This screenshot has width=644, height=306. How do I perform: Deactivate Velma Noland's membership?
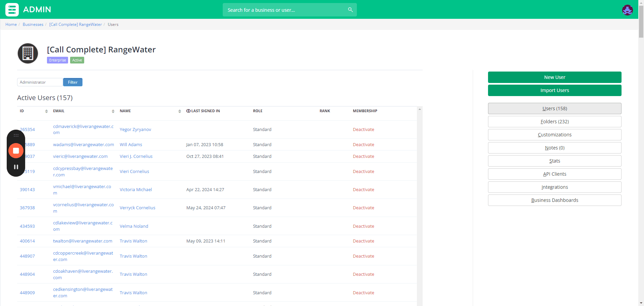click(x=363, y=226)
